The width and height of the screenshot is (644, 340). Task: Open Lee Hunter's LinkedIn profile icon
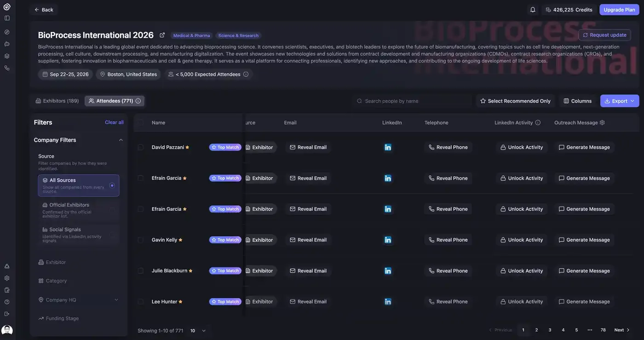point(388,301)
